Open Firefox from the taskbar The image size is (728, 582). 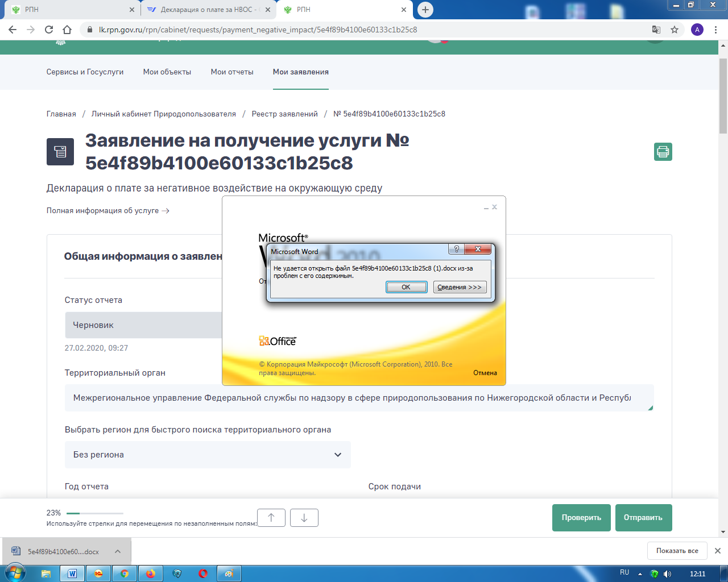[150, 573]
